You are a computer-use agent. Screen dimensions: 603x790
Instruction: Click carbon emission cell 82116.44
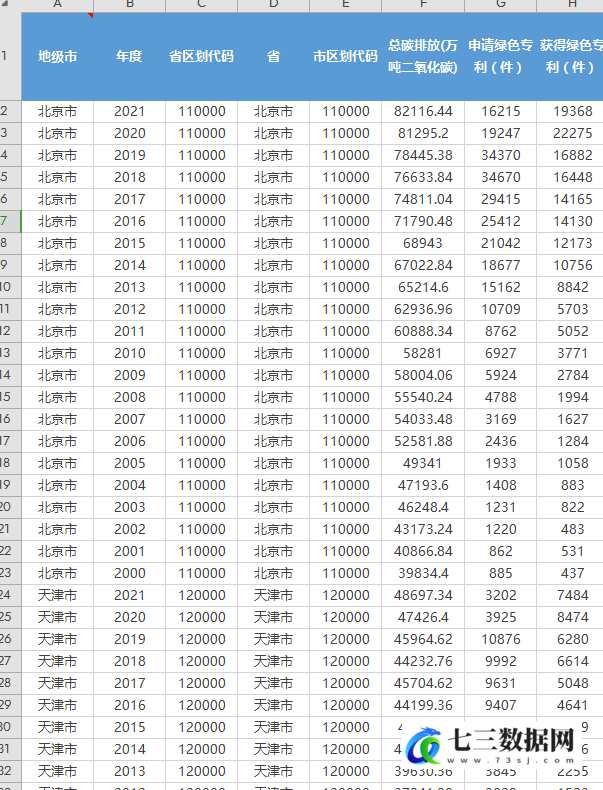[423, 111]
